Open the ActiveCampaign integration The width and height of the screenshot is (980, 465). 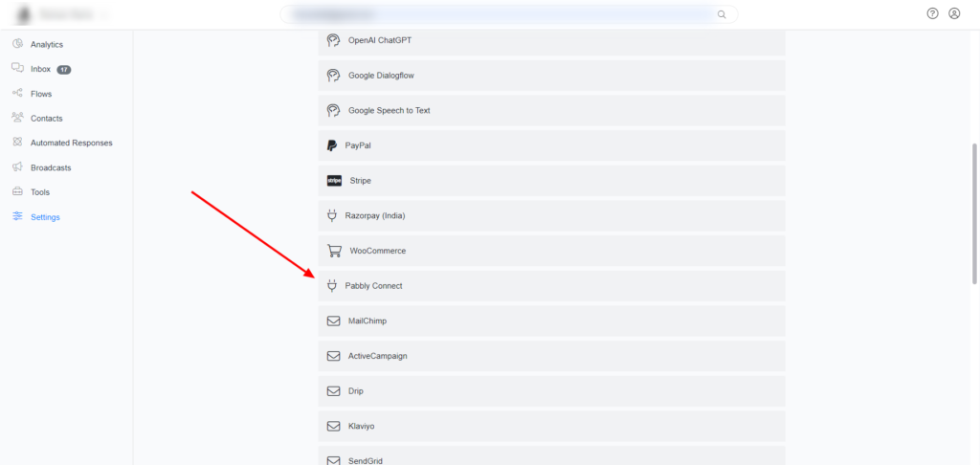pos(551,356)
